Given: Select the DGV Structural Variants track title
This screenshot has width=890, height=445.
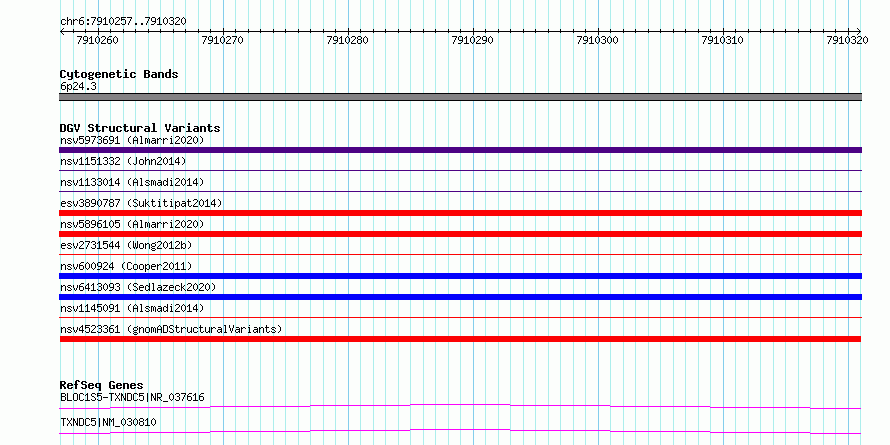Looking at the screenshot, I should [x=140, y=128].
